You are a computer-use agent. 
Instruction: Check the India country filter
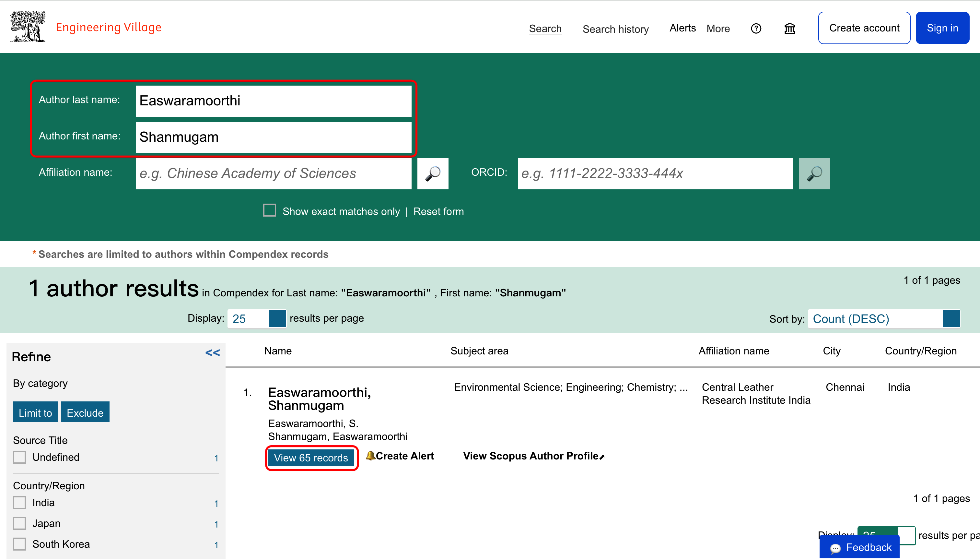coord(19,503)
